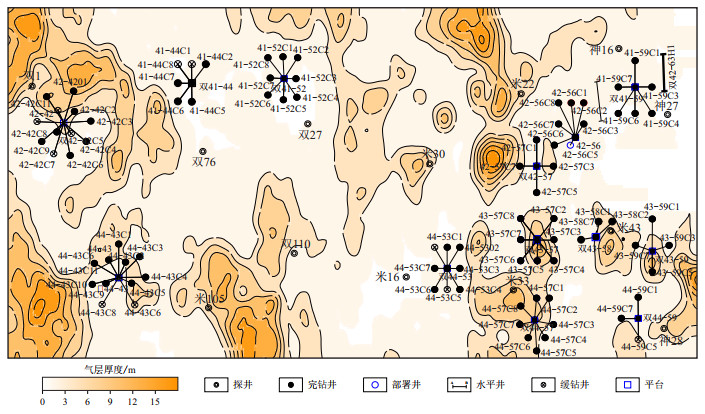Image resolution: width=705 pixels, height=414 pixels.
Task: Click the 双110 well marker
Action: [294, 254]
